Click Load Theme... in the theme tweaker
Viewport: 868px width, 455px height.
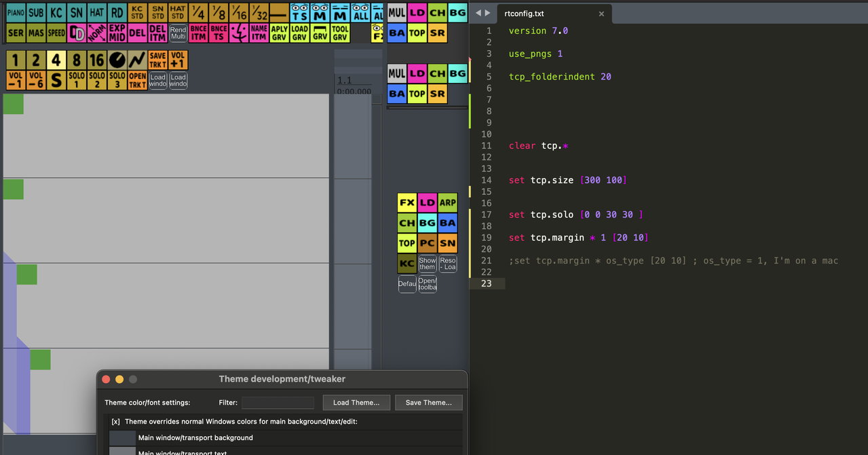[x=356, y=403]
